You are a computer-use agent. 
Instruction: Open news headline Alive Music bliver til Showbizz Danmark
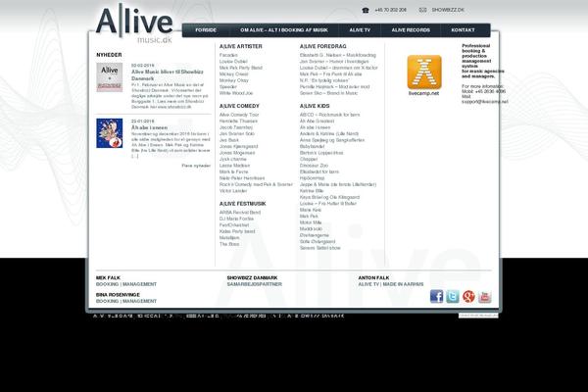[168, 75]
